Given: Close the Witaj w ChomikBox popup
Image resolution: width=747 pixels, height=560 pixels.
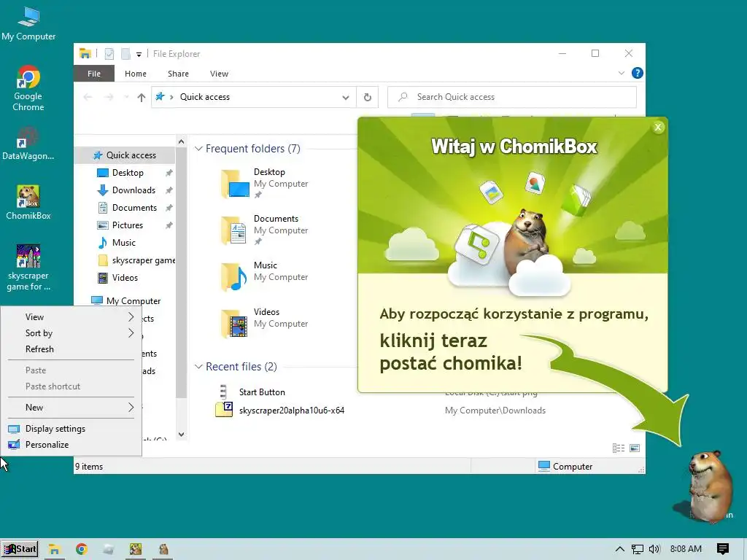Looking at the screenshot, I should coord(658,127).
